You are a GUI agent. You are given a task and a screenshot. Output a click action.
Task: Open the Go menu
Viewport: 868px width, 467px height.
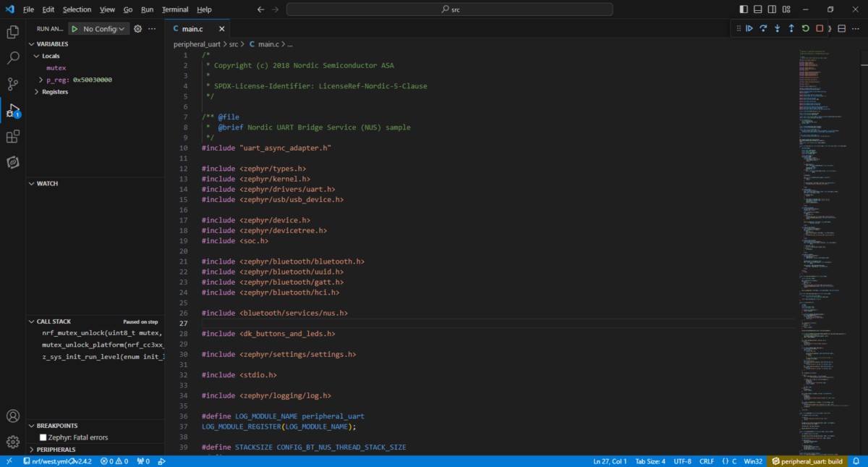click(127, 9)
